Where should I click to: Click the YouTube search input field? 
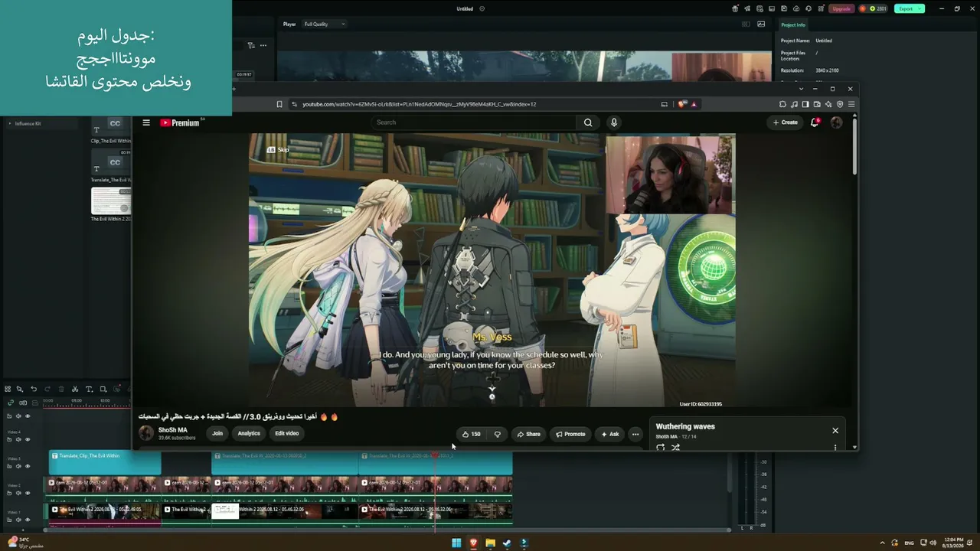474,122
